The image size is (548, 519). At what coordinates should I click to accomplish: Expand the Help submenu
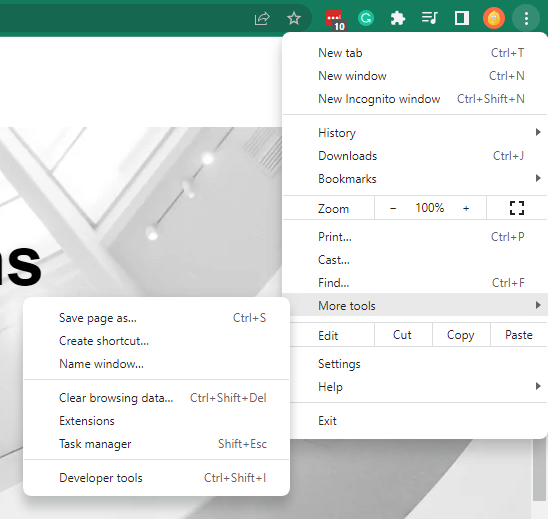coord(415,387)
